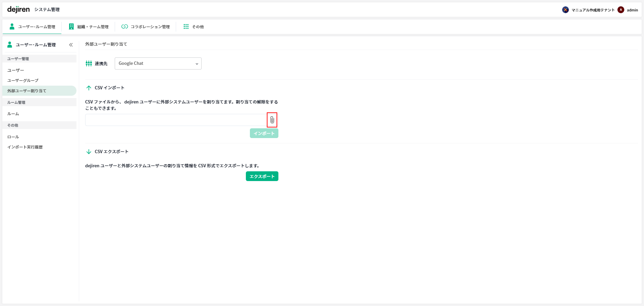644x306 pixels.
Task: Click the dejiren logo
Action: (x=18, y=9)
